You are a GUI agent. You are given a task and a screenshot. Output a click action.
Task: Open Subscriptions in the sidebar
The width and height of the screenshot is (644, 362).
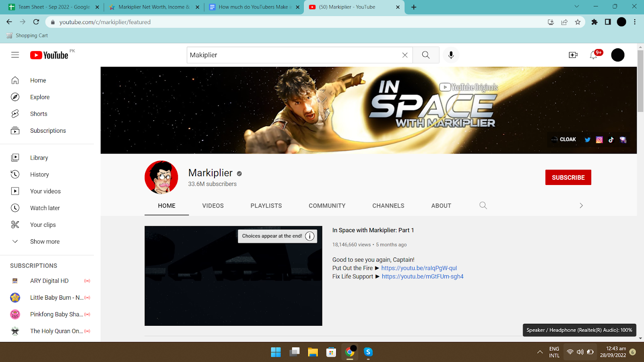coord(47,131)
